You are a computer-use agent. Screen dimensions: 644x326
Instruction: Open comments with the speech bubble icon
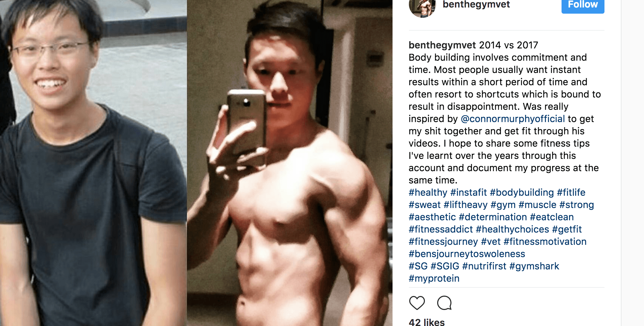(444, 302)
